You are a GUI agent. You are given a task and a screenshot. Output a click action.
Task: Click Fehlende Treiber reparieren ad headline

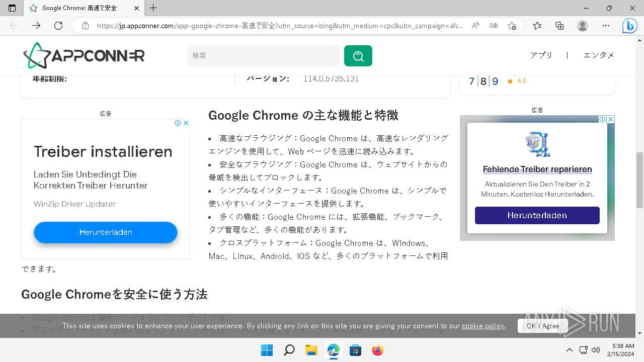tap(537, 169)
